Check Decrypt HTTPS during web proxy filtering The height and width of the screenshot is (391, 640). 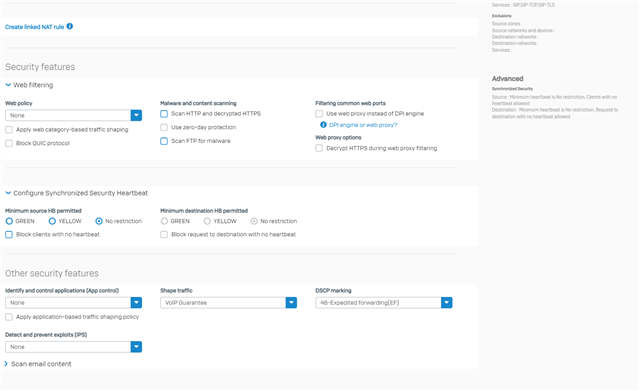(x=319, y=148)
